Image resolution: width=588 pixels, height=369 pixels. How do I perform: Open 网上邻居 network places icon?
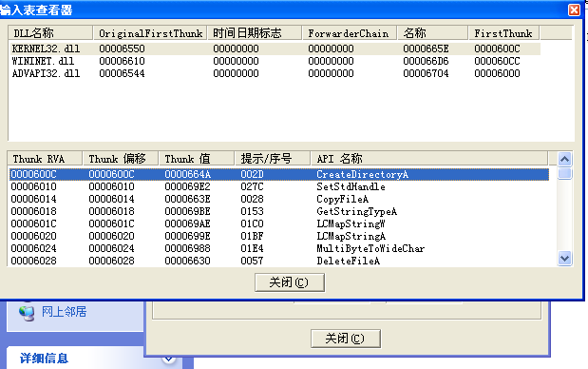[x=27, y=313]
